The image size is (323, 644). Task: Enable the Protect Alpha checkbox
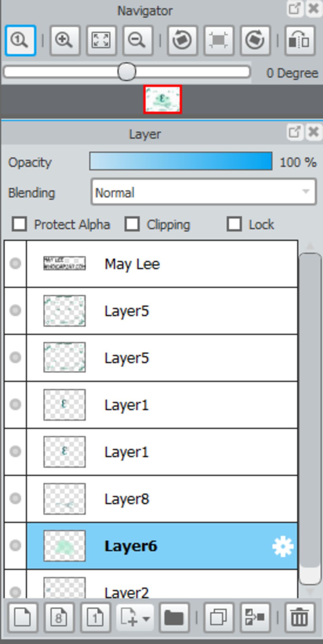coord(19,224)
